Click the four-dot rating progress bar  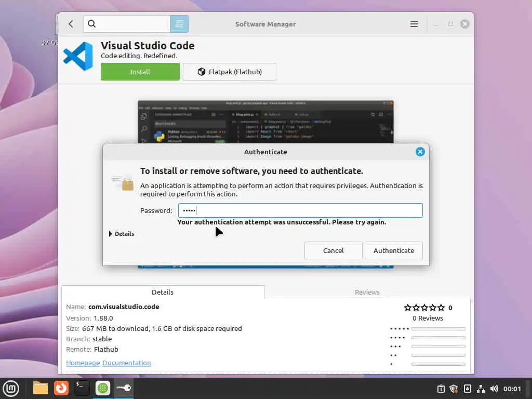[x=438, y=338]
